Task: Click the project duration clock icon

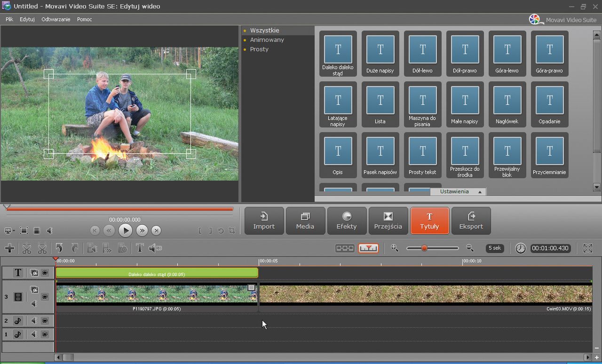Action: click(520, 248)
